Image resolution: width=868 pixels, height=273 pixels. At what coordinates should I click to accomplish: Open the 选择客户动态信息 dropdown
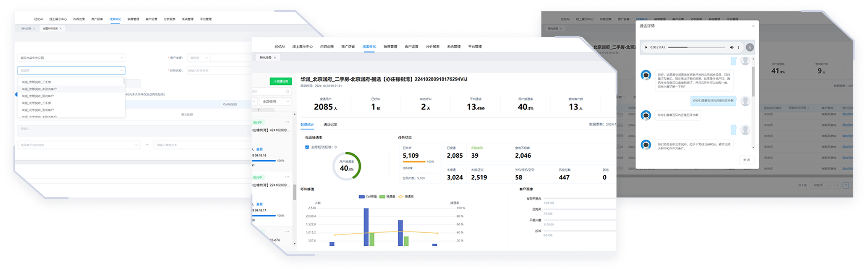pyautogui.click(x=78, y=145)
